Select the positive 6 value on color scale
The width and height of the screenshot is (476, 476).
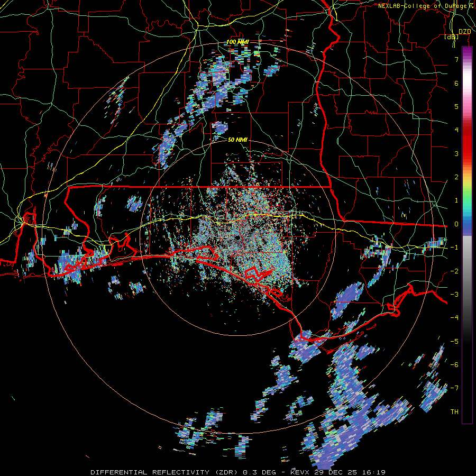tap(456, 83)
